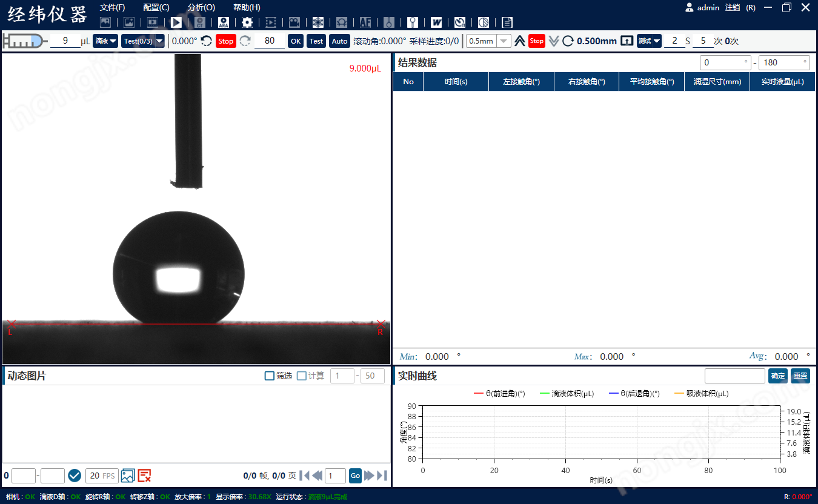The image size is (818, 504).
Task: Click the droplet dispensing toolbar icon
Action: pyautogui.click(x=389, y=22)
